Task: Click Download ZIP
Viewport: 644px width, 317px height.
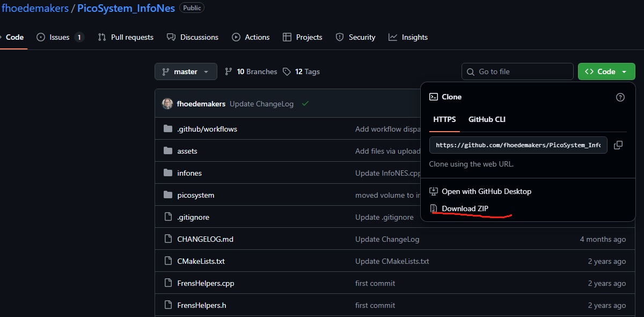Action: tap(459, 208)
